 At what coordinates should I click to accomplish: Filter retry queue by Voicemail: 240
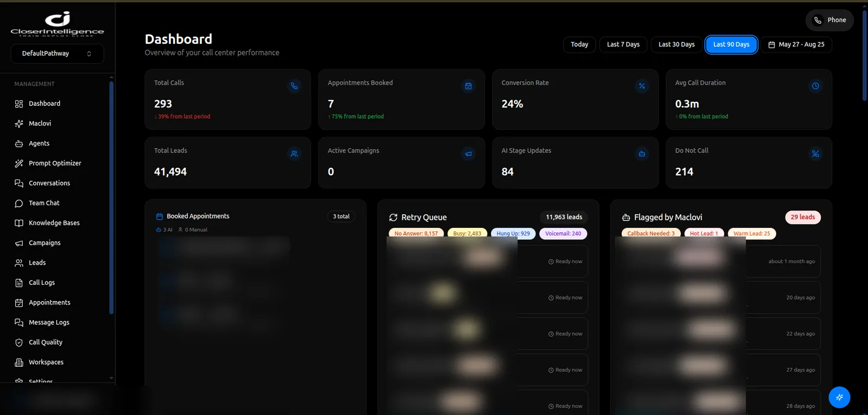563,234
